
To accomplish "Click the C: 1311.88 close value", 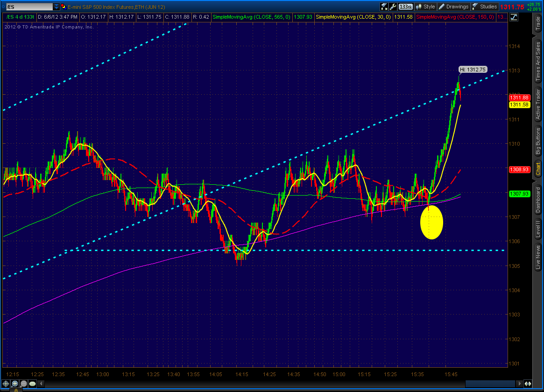I will [177, 17].
